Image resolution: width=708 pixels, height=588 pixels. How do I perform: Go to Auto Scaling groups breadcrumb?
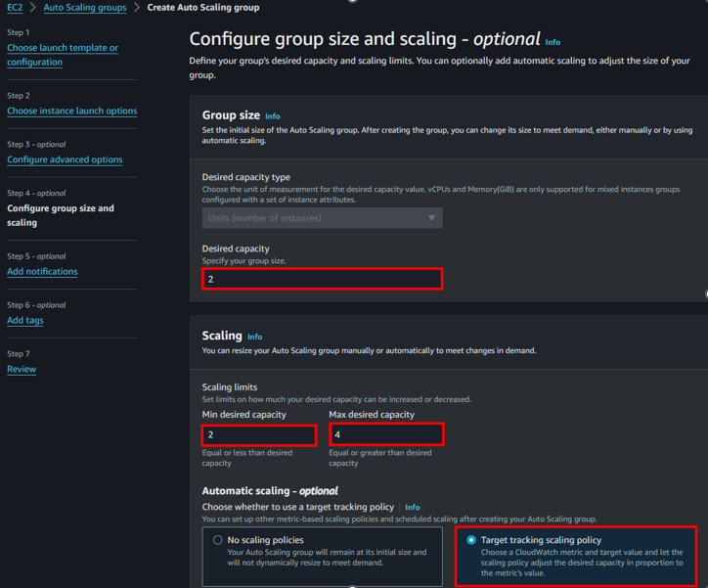[85, 8]
